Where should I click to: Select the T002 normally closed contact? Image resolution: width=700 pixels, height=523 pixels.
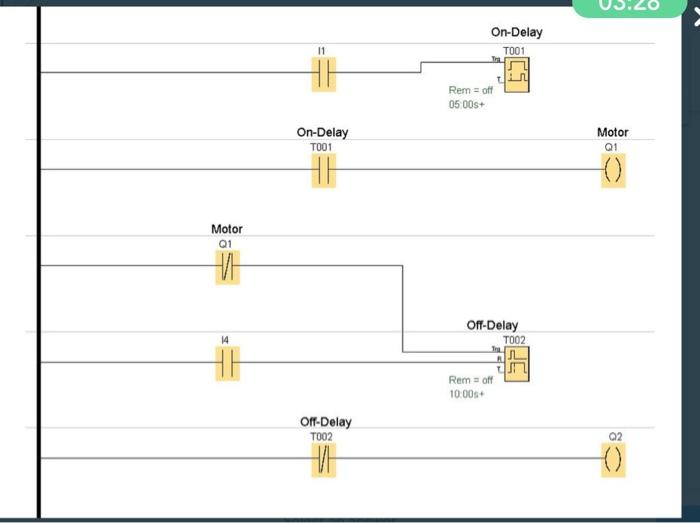click(x=324, y=460)
